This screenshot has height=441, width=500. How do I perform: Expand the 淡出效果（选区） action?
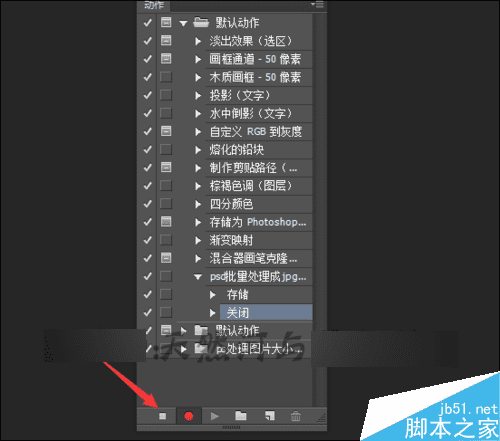(198, 41)
